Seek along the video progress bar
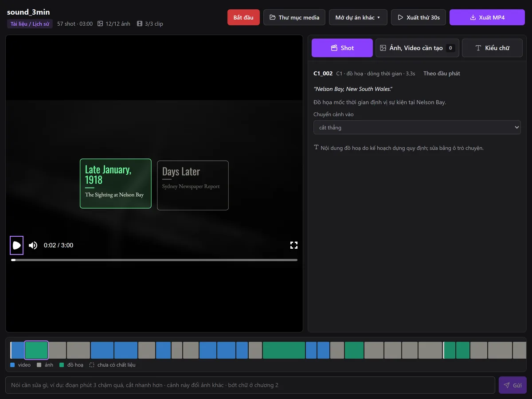The height and width of the screenshot is (399, 532). tap(154, 260)
